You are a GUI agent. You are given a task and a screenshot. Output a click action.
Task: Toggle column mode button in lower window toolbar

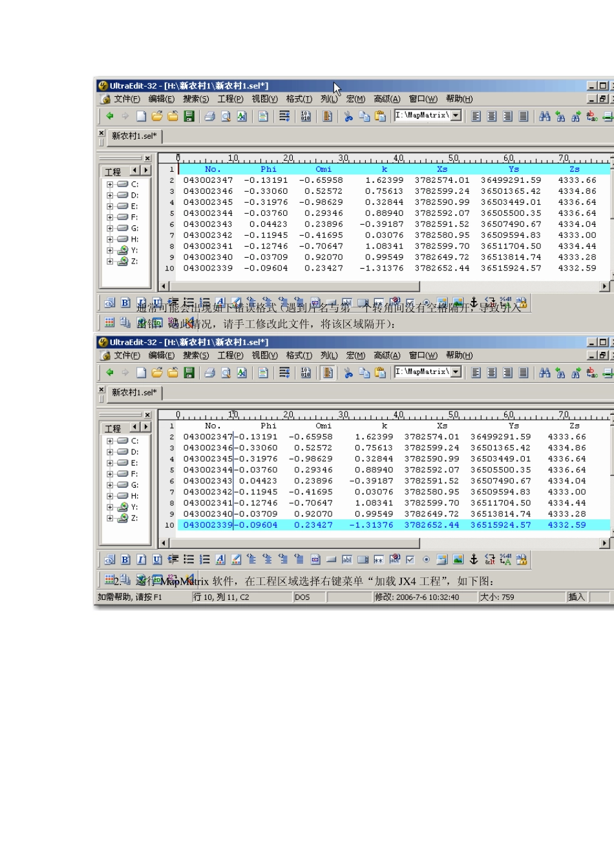click(328, 373)
